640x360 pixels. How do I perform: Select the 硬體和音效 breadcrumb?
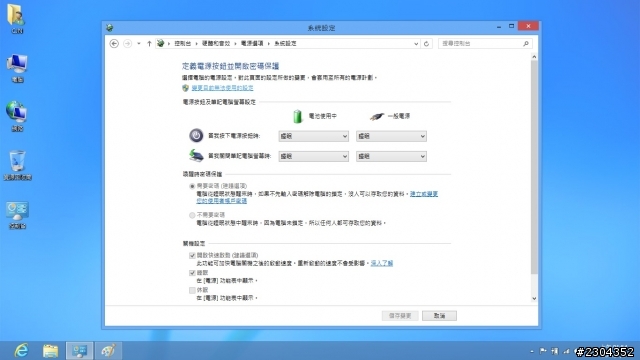pyautogui.click(x=216, y=43)
